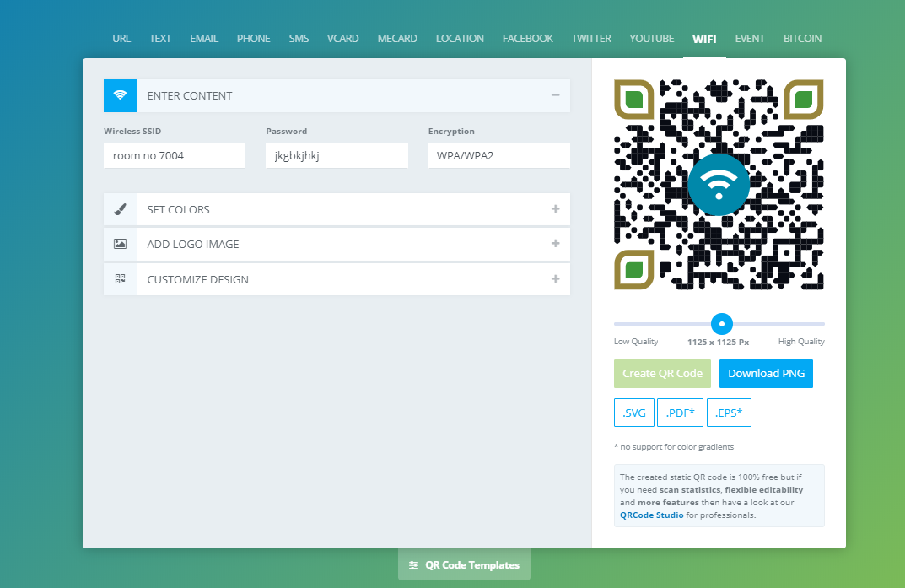The height and width of the screenshot is (588, 905).
Task: Switch to the YOUTUBE tab
Action: point(652,39)
